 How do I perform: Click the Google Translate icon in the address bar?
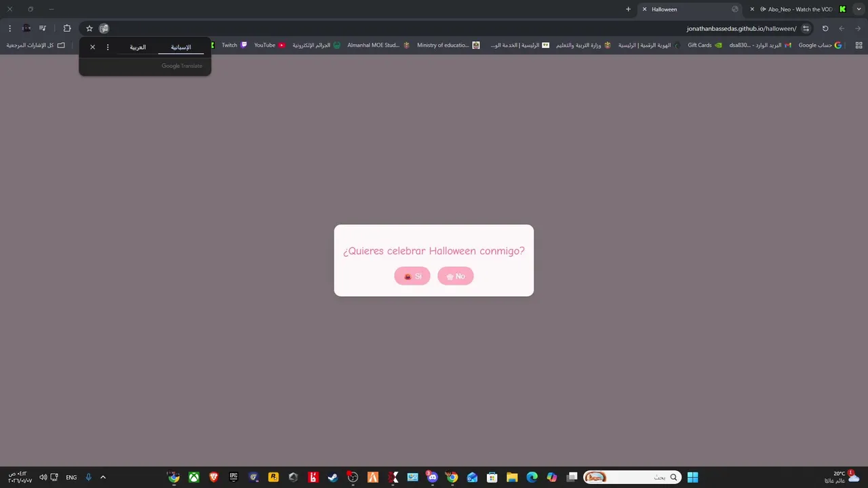click(104, 28)
